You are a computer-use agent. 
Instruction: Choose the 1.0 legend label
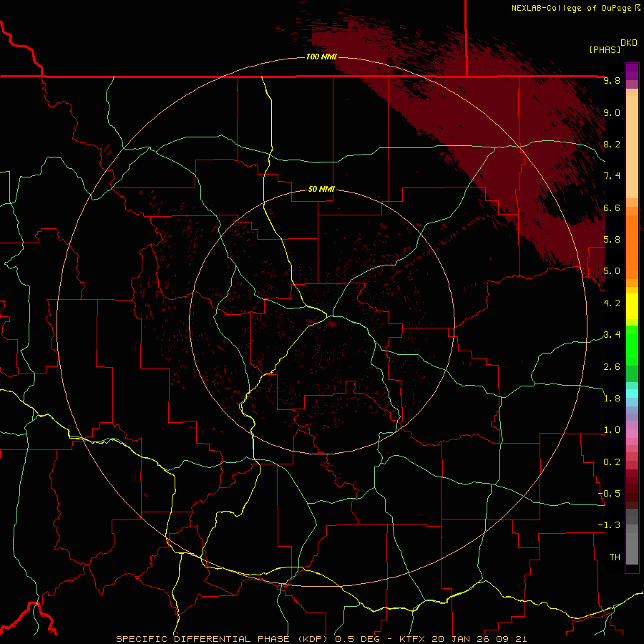[612, 429]
